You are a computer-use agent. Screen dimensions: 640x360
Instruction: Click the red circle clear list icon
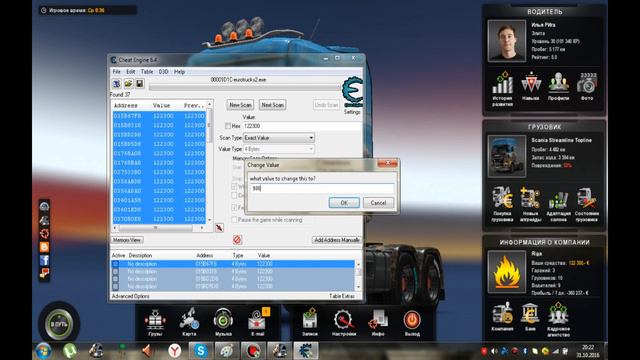click(237, 240)
